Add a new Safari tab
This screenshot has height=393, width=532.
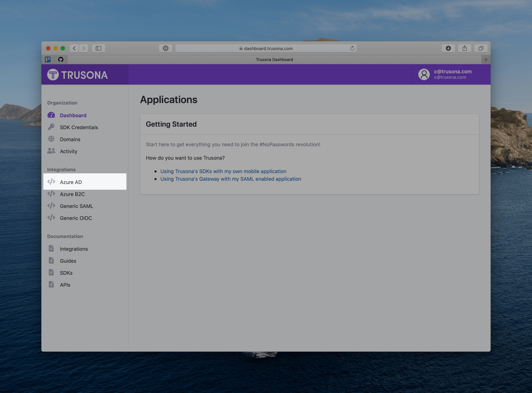pyautogui.click(x=486, y=60)
